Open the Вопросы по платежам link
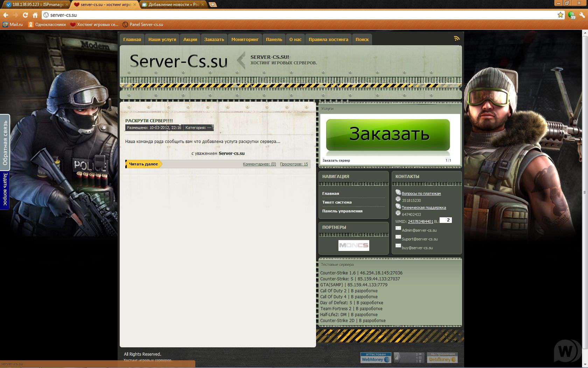588x368 pixels. click(421, 193)
